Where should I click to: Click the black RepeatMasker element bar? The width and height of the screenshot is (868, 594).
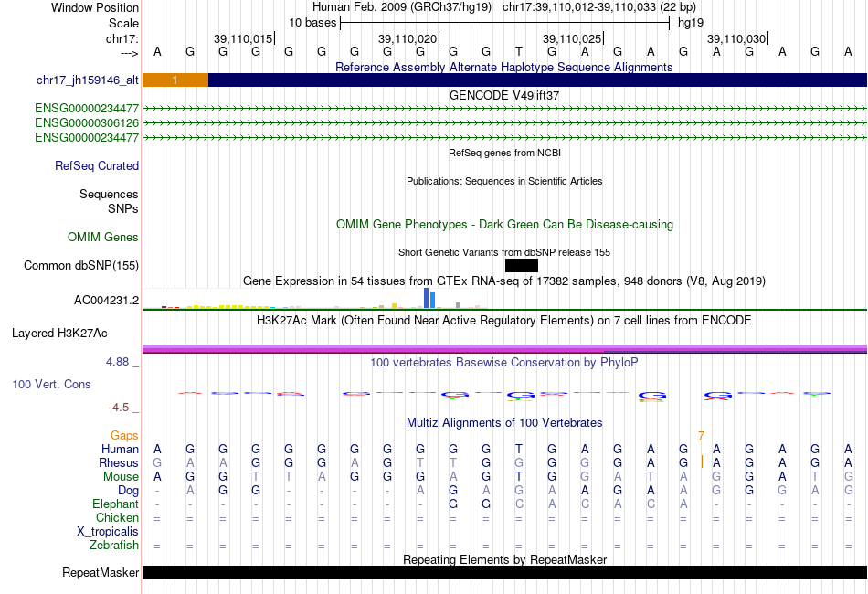pyautogui.click(x=504, y=572)
